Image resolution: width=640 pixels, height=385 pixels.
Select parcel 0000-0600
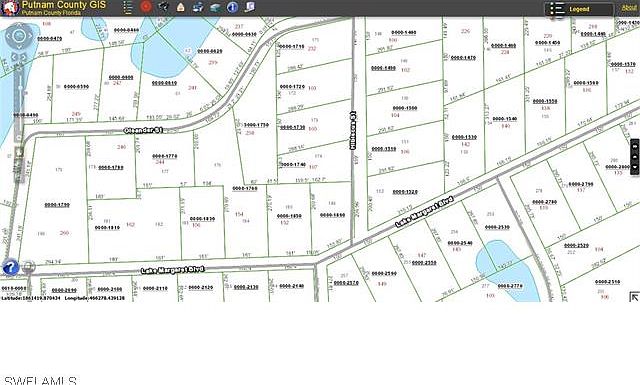pos(121,77)
